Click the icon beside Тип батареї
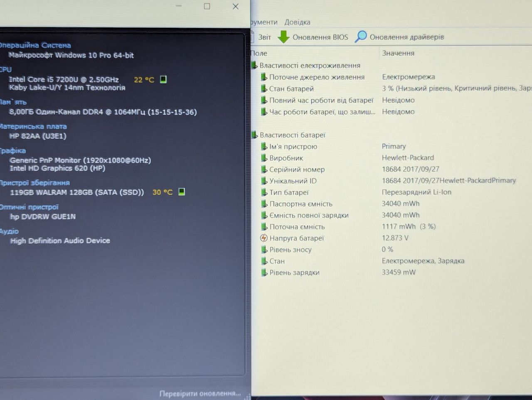Screen dimensions: 532x400 coord(264,192)
